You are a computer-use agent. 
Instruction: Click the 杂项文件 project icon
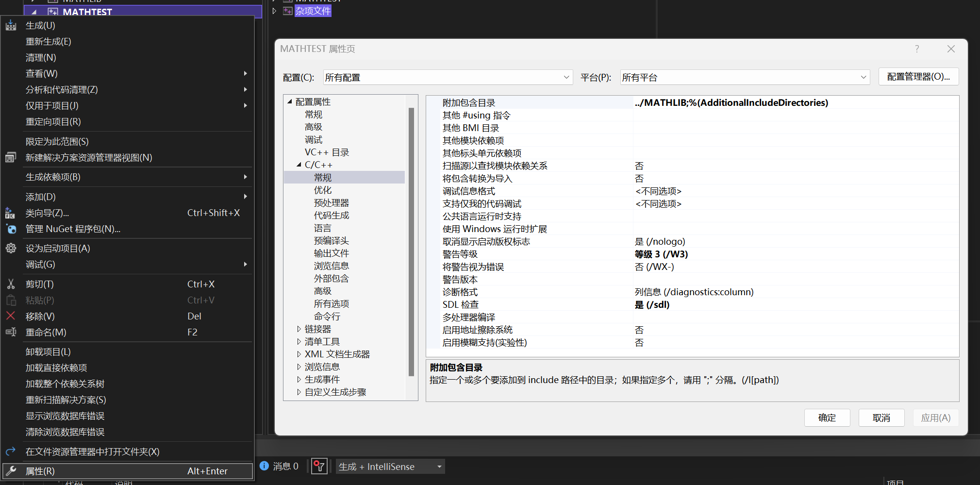[x=288, y=11]
